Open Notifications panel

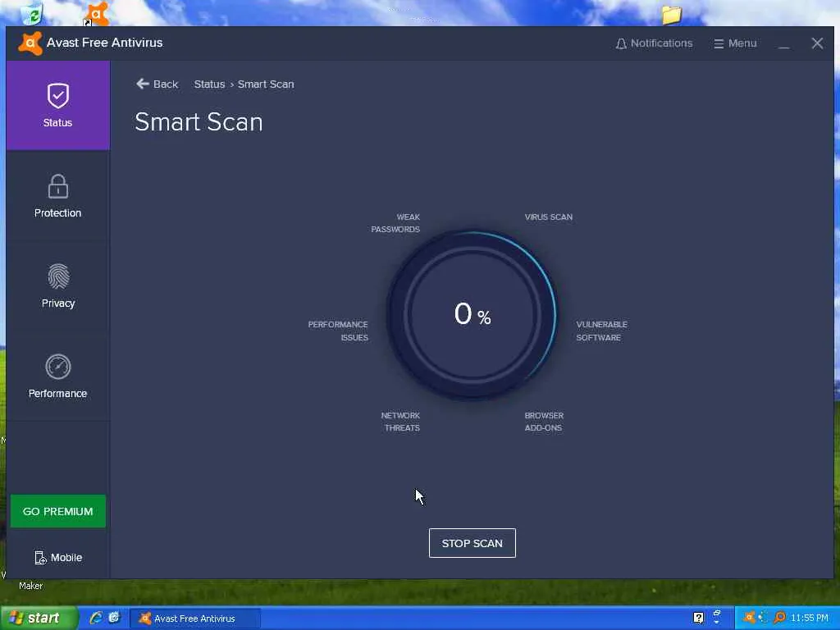click(x=654, y=43)
